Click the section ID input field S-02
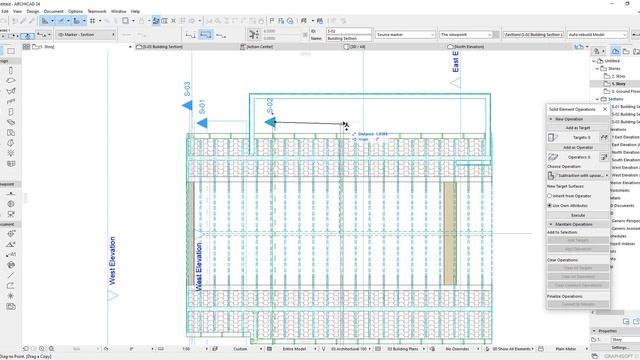 pyautogui.click(x=349, y=31)
